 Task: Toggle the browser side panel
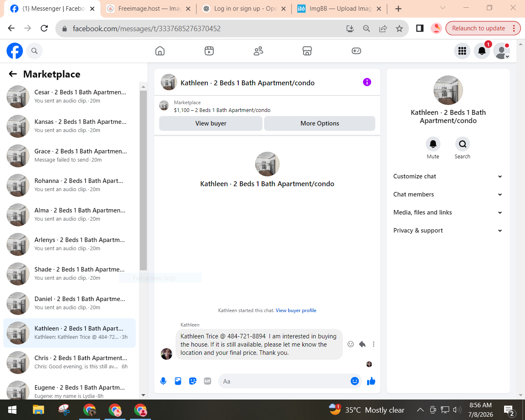coord(420,28)
